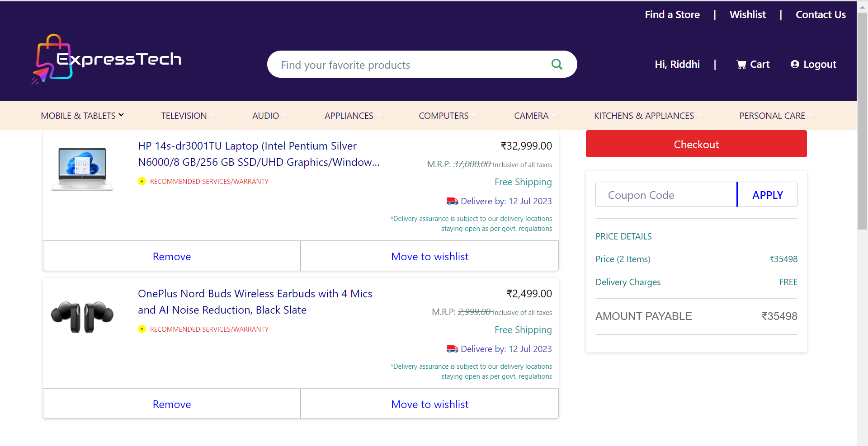868x446 pixels.
Task: Select the warranty badge icon under the laptop title
Action: (x=142, y=181)
